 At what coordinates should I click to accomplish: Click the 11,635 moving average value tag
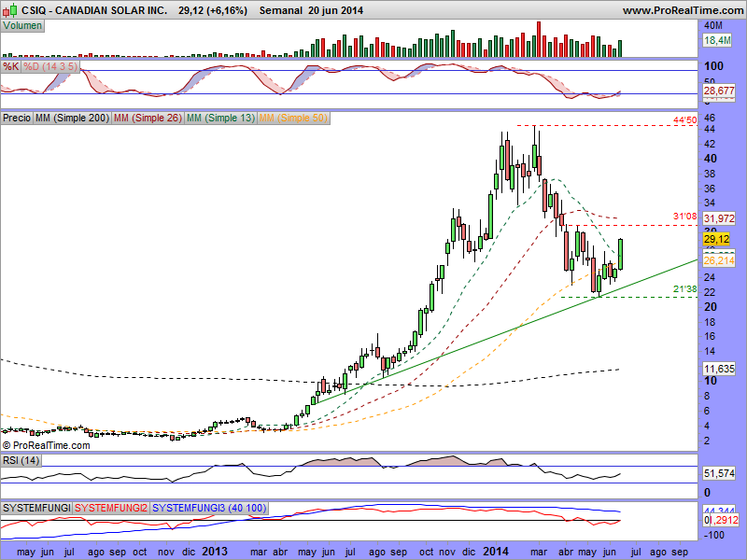tap(719, 368)
